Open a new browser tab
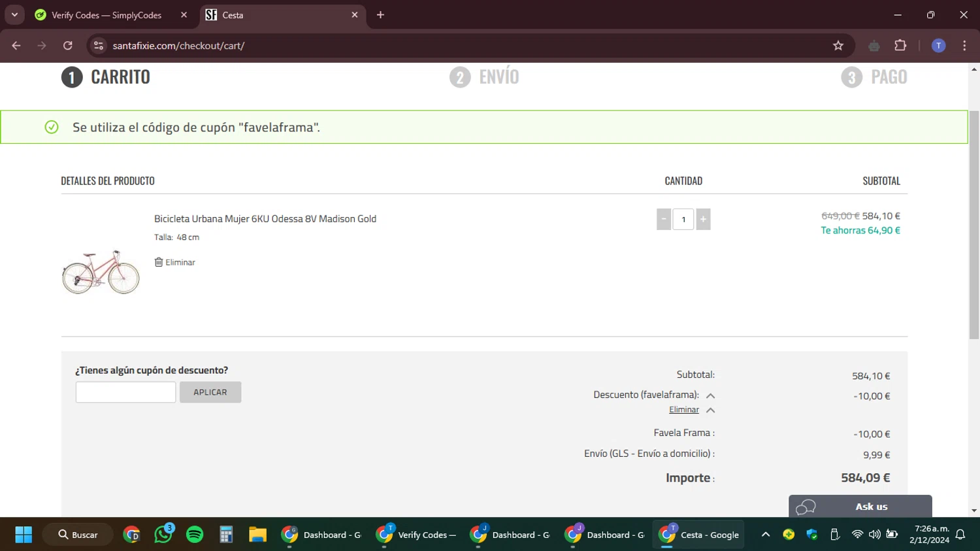This screenshot has width=980, height=551. [x=380, y=15]
